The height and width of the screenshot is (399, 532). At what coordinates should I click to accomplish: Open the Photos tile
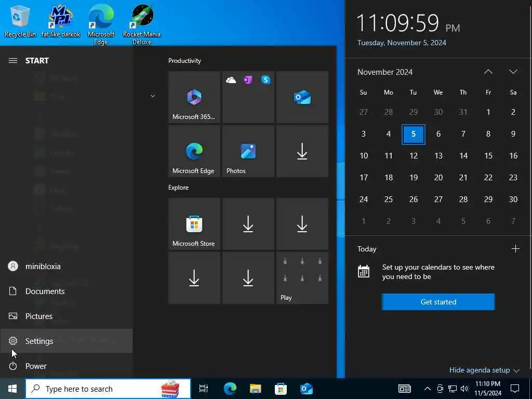point(248,151)
